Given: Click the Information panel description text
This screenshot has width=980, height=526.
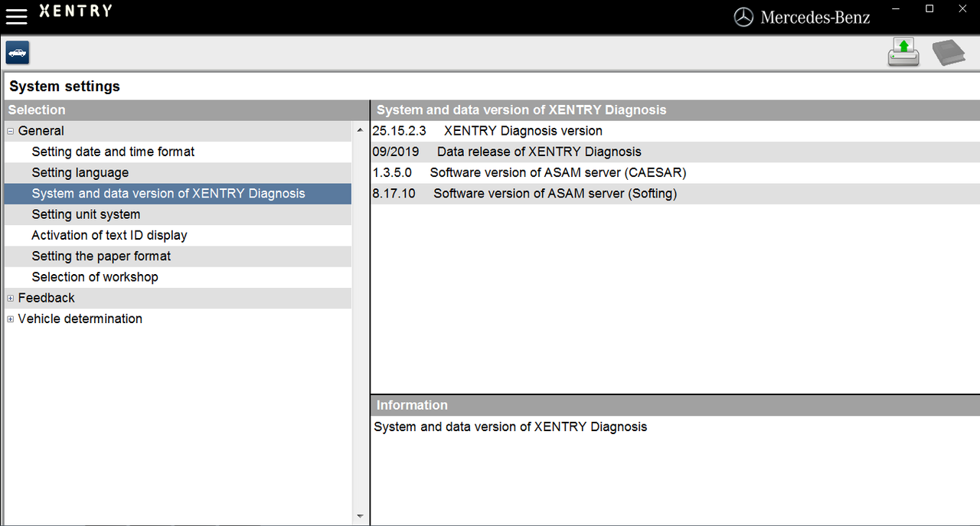Looking at the screenshot, I should tap(510, 426).
